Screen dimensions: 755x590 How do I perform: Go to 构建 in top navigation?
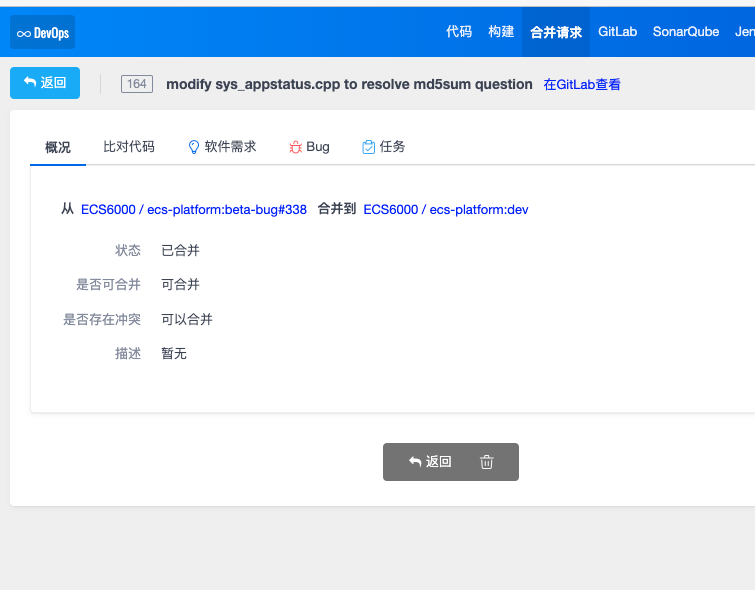coord(501,32)
